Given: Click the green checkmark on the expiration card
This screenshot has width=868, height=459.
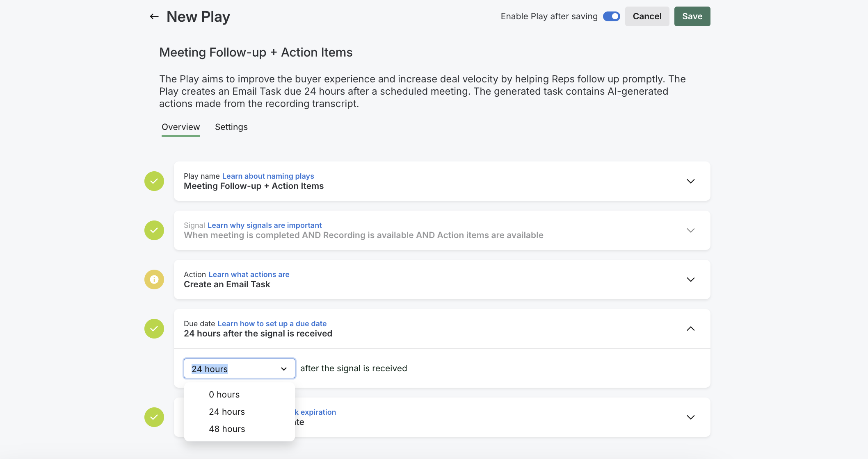Looking at the screenshot, I should (154, 417).
